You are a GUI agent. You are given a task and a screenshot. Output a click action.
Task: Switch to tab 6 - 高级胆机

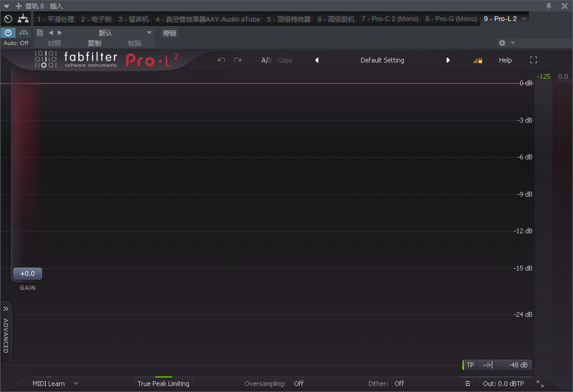pyautogui.click(x=336, y=19)
